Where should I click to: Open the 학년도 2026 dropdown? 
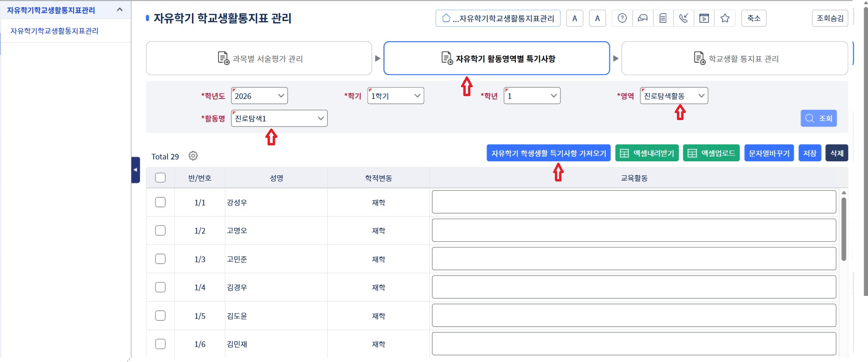coord(259,96)
